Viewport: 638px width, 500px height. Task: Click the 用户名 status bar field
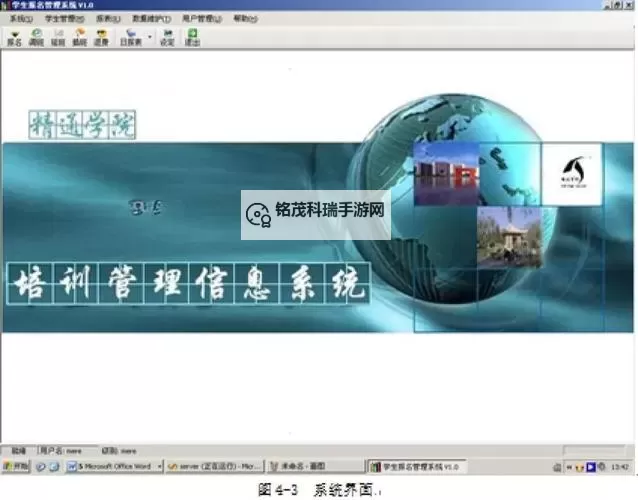[68, 451]
